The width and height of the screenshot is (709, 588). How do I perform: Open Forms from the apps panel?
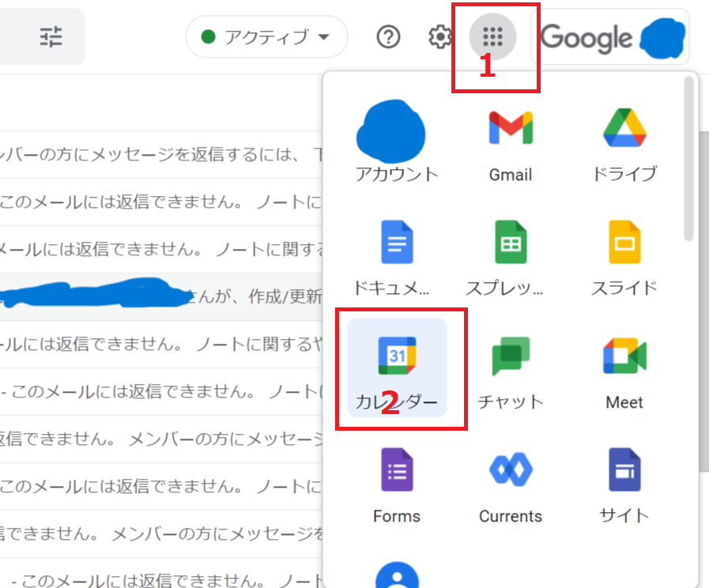(x=397, y=484)
